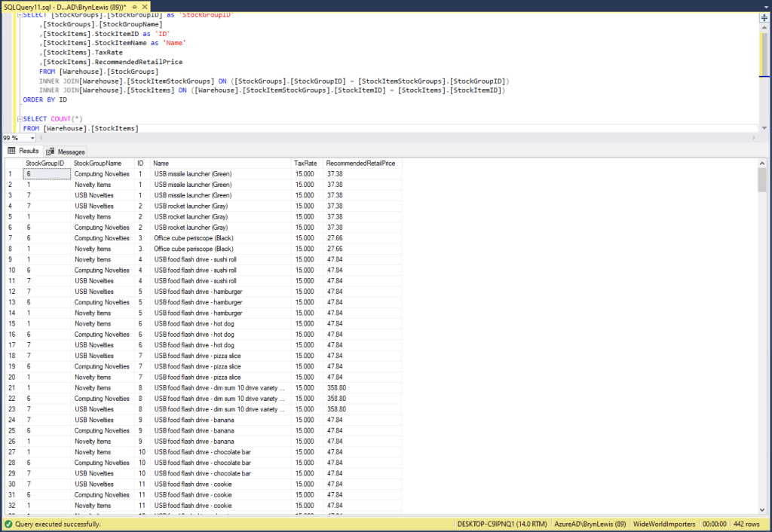Collapse the SELECT COUNT(*) statement outline
The width and height of the screenshot is (772, 532).
(19, 119)
